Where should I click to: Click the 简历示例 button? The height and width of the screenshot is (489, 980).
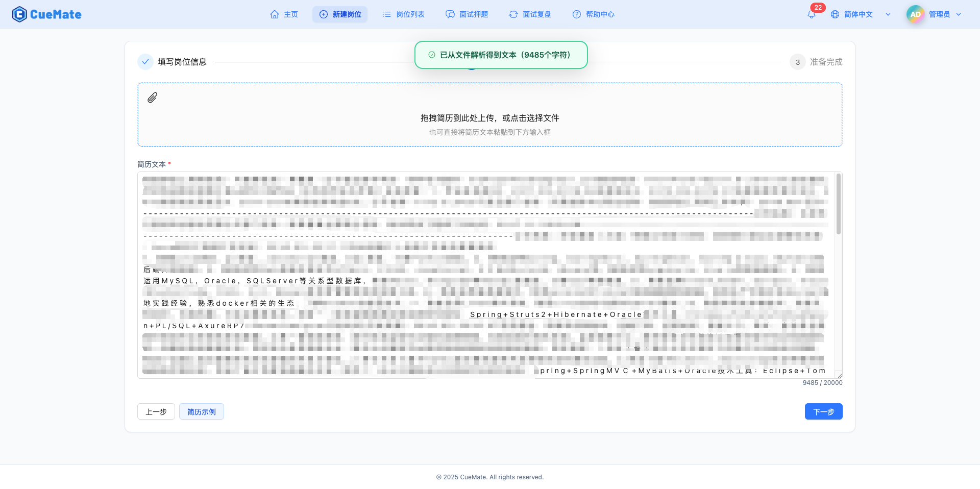click(202, 411)
